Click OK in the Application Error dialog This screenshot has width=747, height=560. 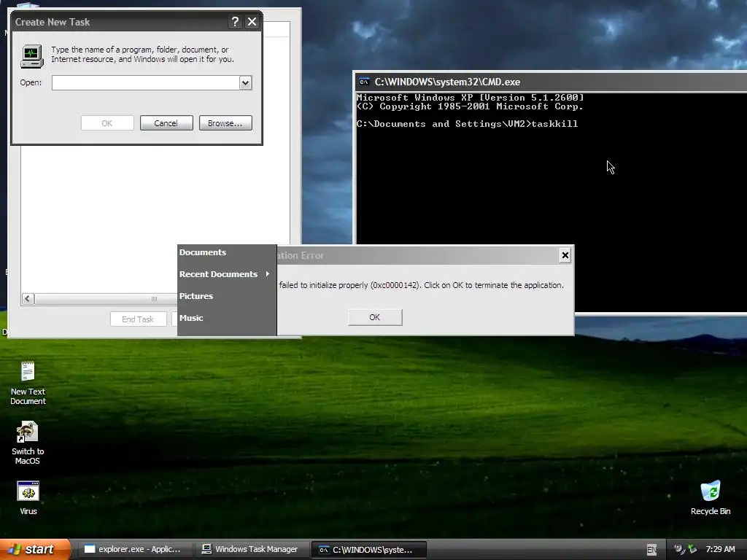click(x=375, y=317)
